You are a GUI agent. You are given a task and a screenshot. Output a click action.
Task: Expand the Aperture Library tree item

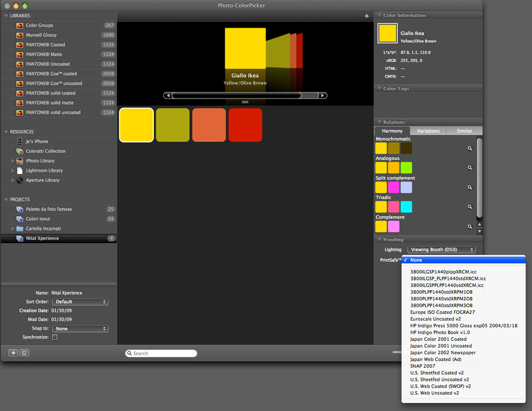(x=12, y=180)
